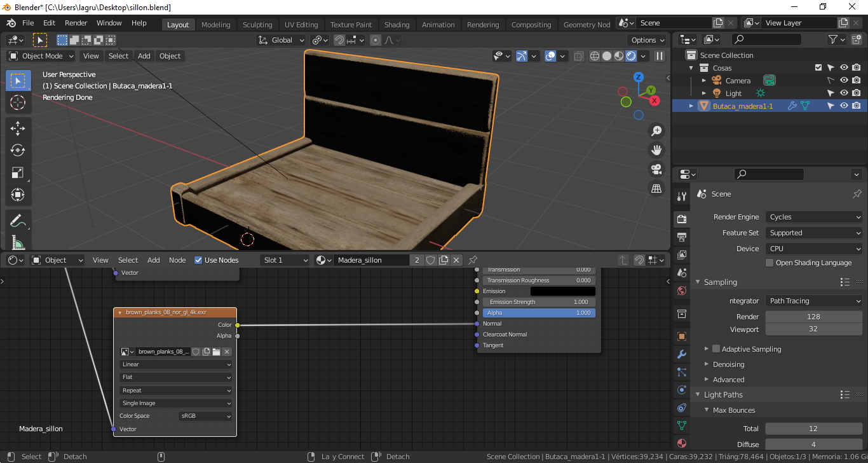Expand the Denoising panel
The width and height of the screenshot is (868, 463).
pyautogui.click(x=728, y=364)
